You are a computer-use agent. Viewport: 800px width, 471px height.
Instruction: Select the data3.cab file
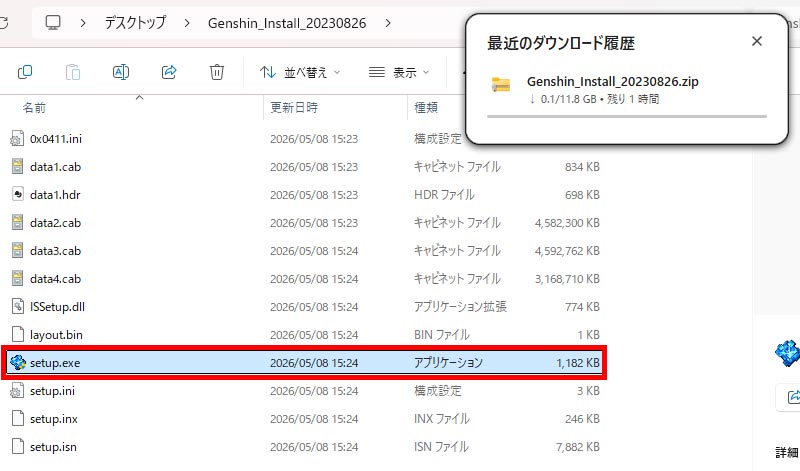click(304, 251)
